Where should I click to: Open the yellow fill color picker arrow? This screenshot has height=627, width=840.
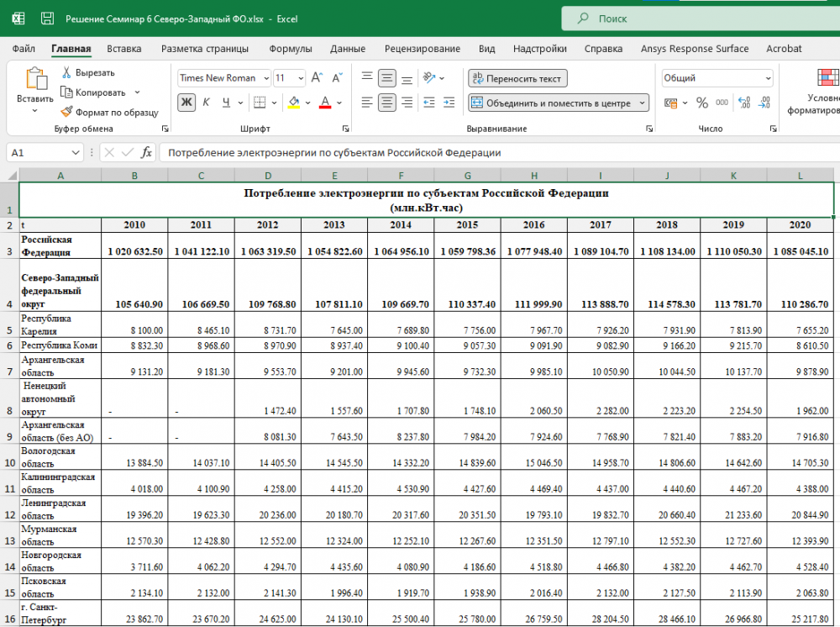[307, 103]
